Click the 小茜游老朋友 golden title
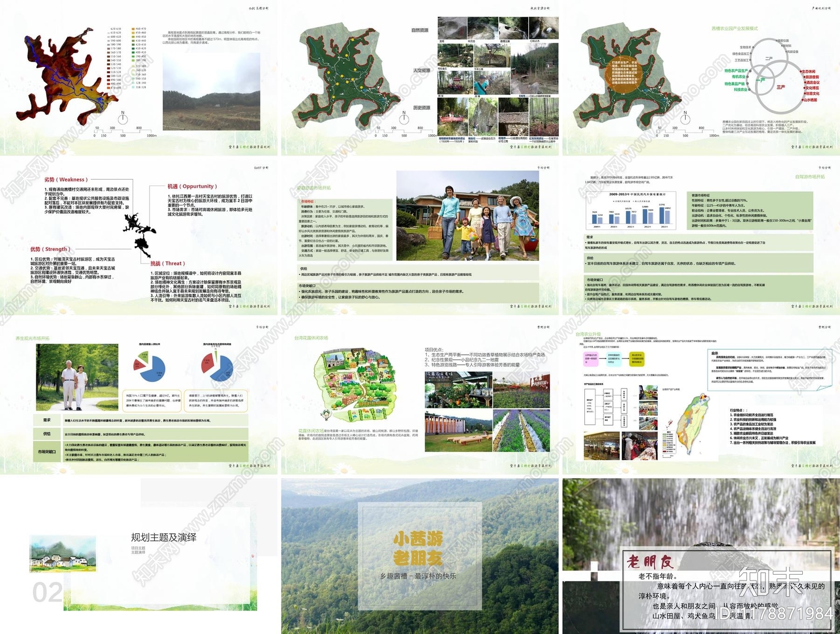The height and width of the screenshot is (634, 840). 418,548
